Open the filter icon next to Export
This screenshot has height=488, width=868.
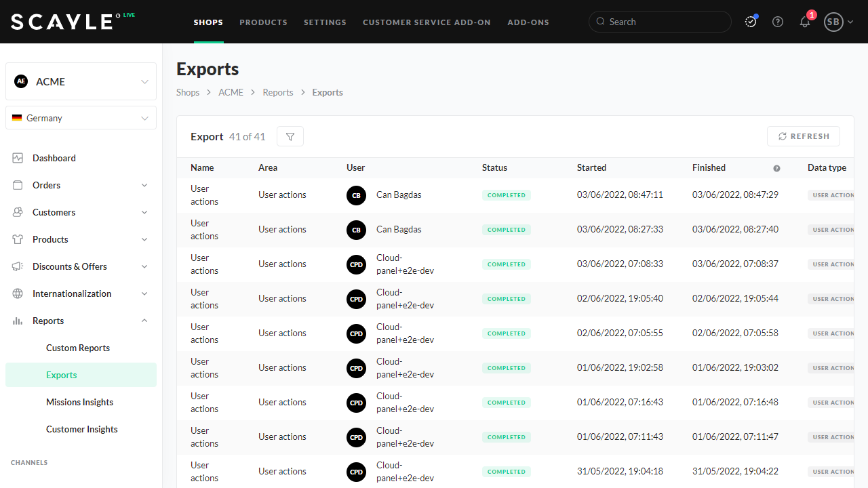click(290, 136)
